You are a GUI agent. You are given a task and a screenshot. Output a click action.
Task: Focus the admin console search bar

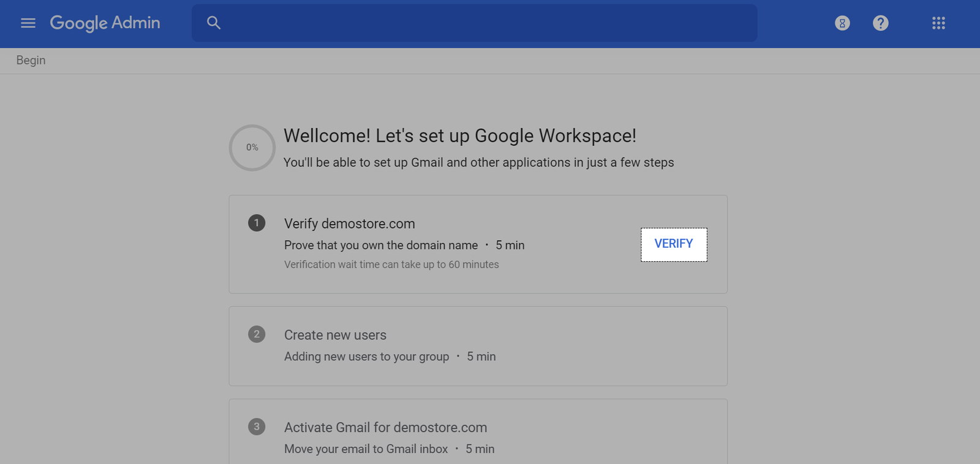(474, 23)
